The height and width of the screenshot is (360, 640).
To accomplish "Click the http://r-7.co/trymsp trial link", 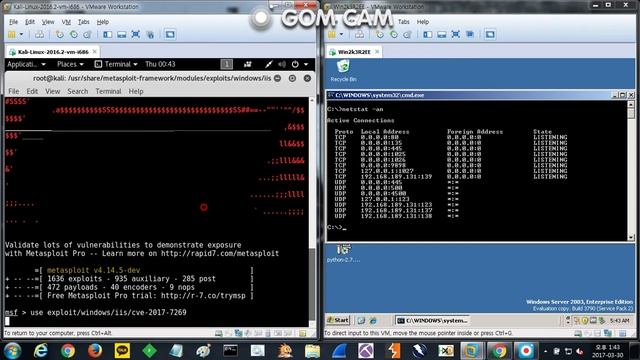I will [x=203, y=296].
